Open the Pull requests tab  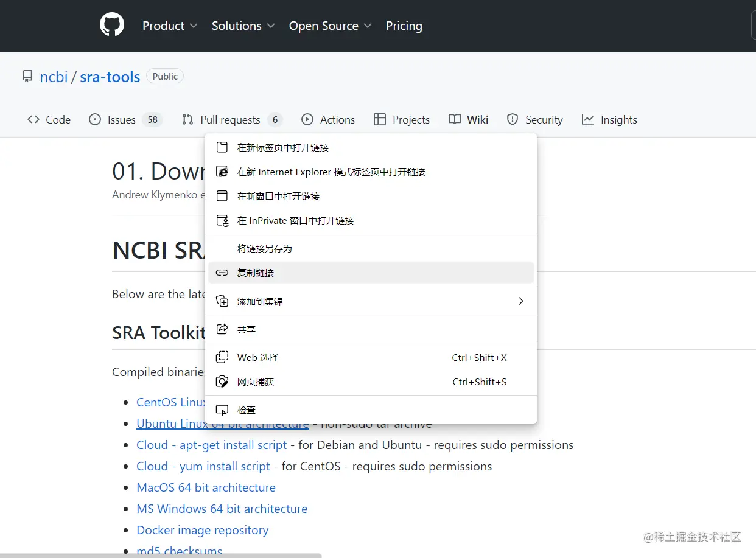click(x=232, y=119)
